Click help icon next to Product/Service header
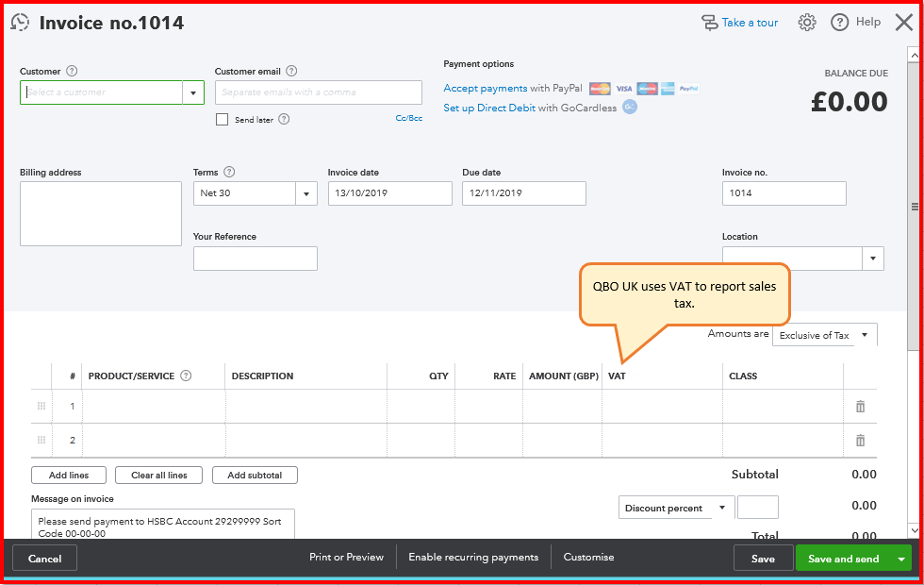924x585 pixels. coord(186,376)
